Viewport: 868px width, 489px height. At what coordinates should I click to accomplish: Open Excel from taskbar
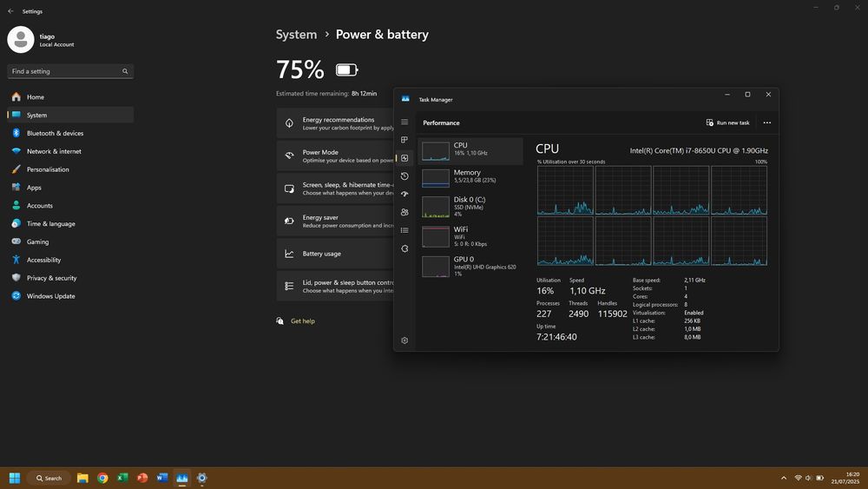(x=122, y=478)
